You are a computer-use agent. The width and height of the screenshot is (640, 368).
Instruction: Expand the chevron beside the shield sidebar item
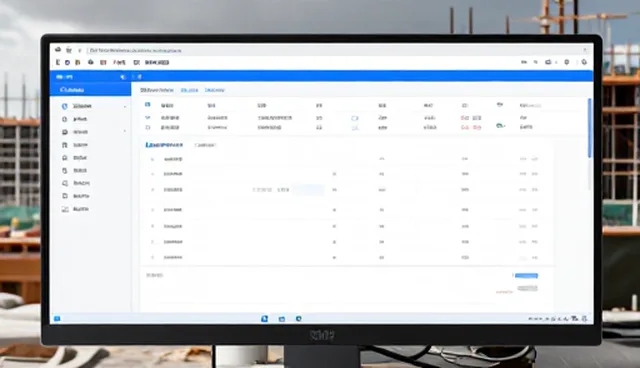coord(125,106)
